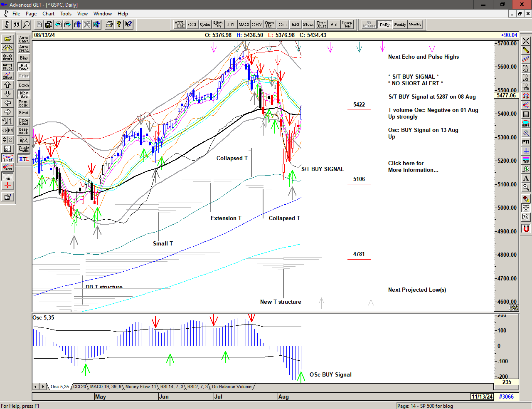This screenshot has height=409, width=532.
Task: Click the PTI tool icon
Action: point(526,142)
